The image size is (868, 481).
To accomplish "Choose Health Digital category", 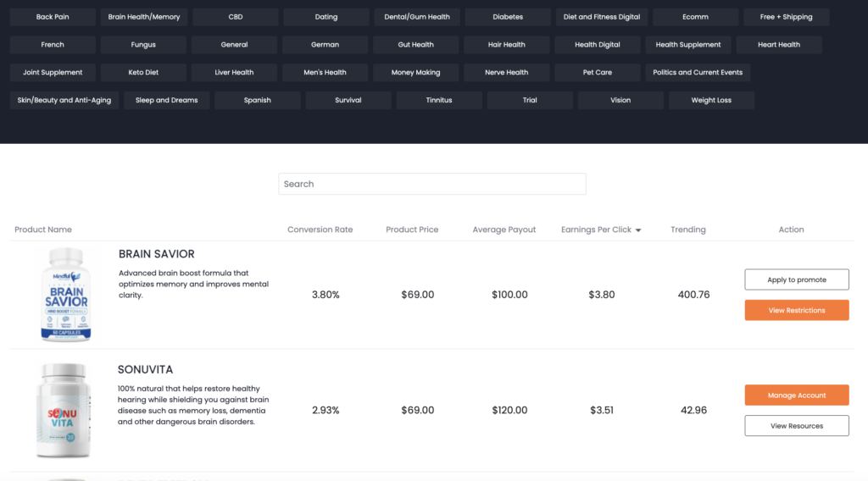I will click(x=598, y=45).
